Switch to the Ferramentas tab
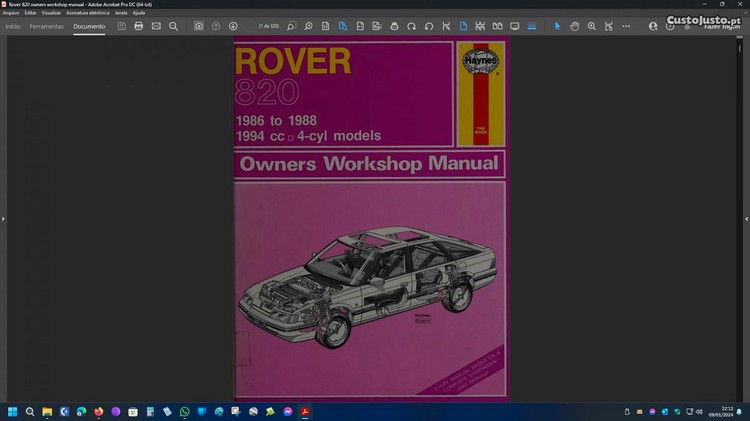Viewport: 750px width, 421px height. coord(46,26)
